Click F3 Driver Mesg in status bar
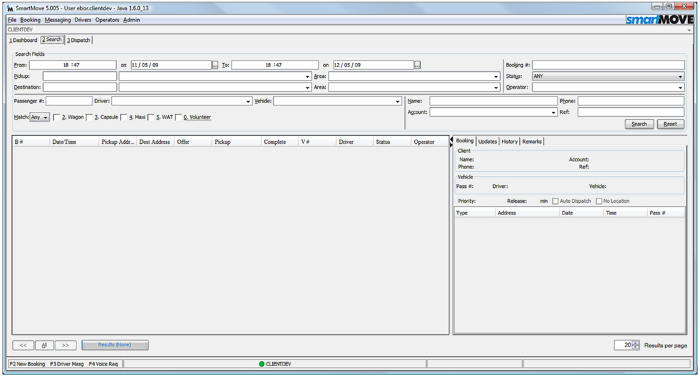The width and height of the screenshot is (700, 377). point(67,364)
